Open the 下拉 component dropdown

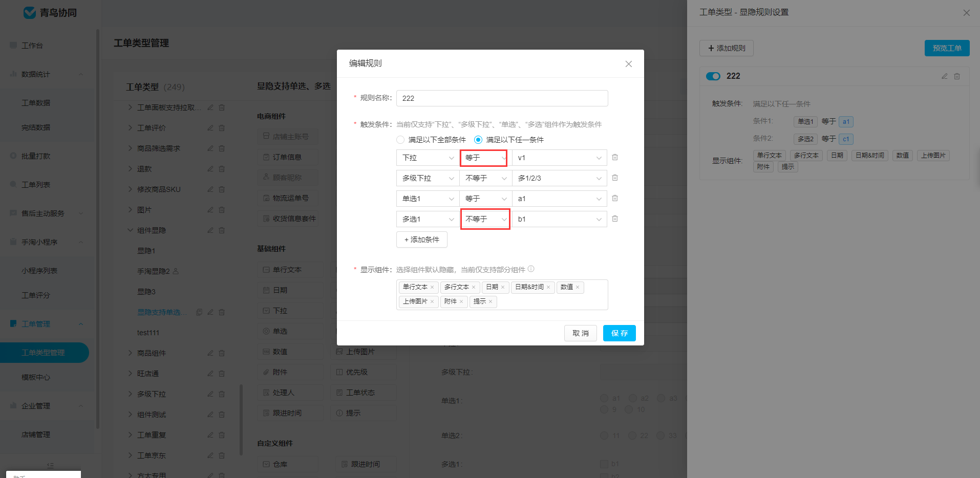[428, 158]
